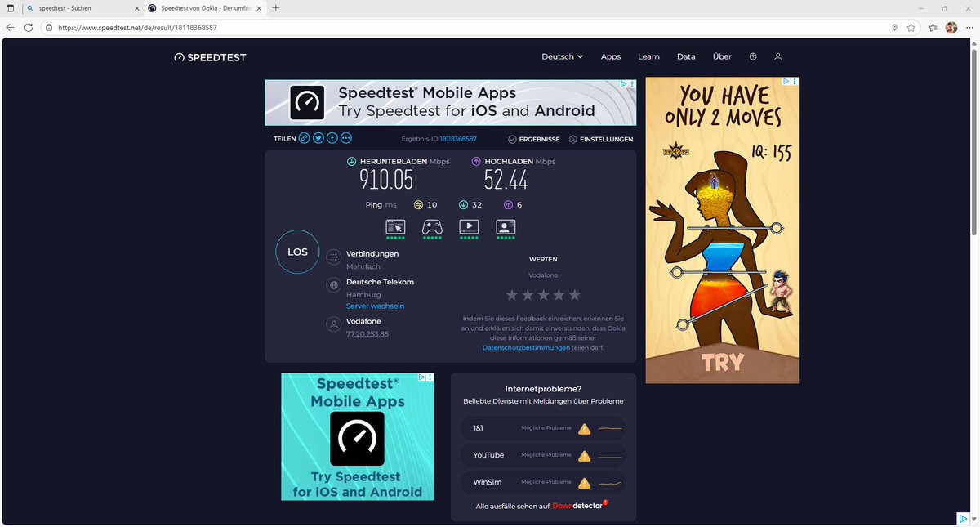Open the Ergebnisse results history

coord(533,139)
